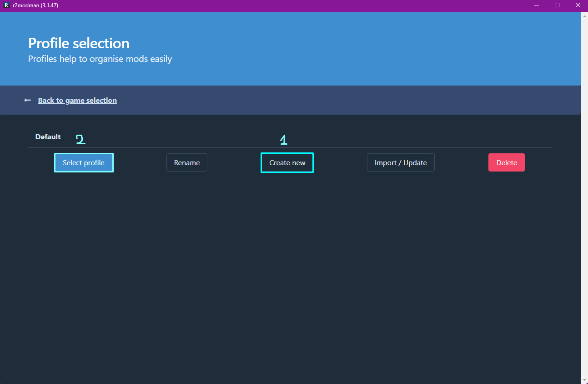Go back to game selection link
Viewport: 588px width, 384px height.
click(77, 100)
